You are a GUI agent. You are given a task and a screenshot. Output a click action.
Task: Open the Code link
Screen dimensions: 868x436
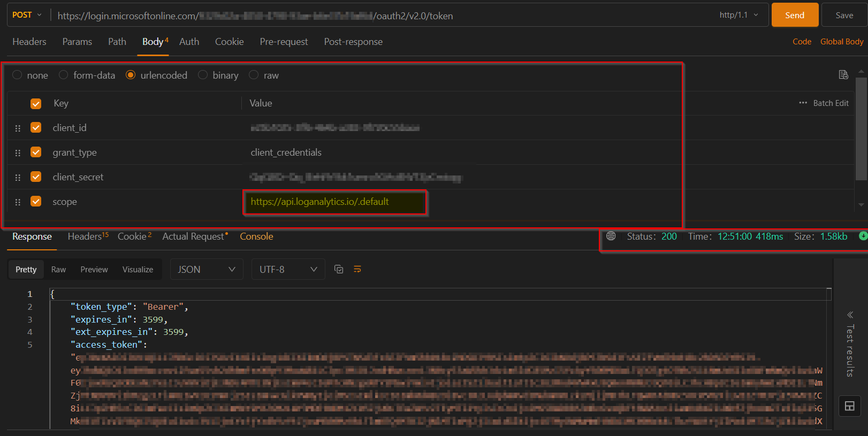802,42
